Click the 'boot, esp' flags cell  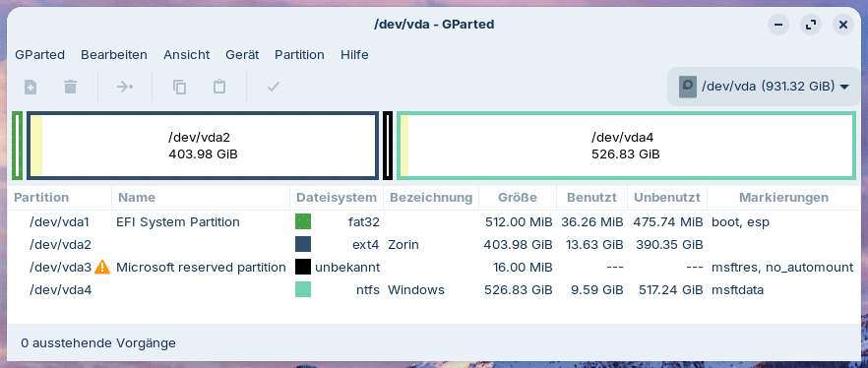coord(740,222)
